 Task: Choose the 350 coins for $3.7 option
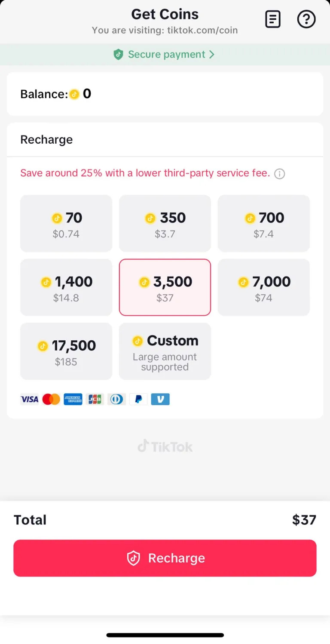click(165, 223)
